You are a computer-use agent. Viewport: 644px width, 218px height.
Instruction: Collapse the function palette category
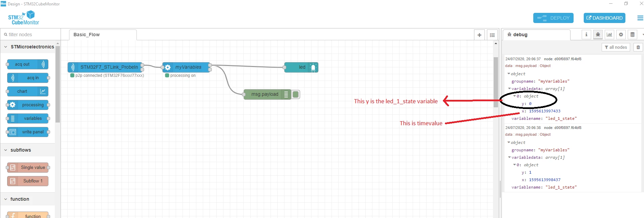click(x=5, y=199)
